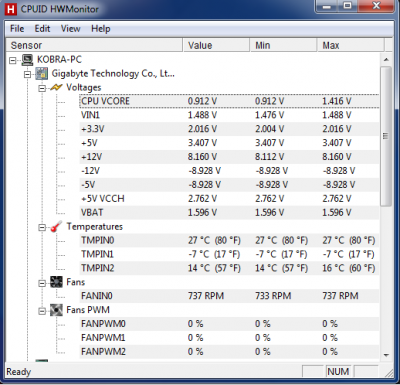Collapse the KOBRA-PC tree node
The image size is (400, 385).
pos(13,61)
